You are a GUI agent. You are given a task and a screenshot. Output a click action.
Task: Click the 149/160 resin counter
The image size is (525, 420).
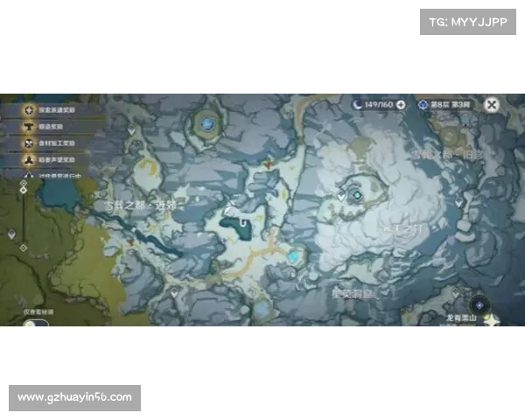(x=379, y=105)
